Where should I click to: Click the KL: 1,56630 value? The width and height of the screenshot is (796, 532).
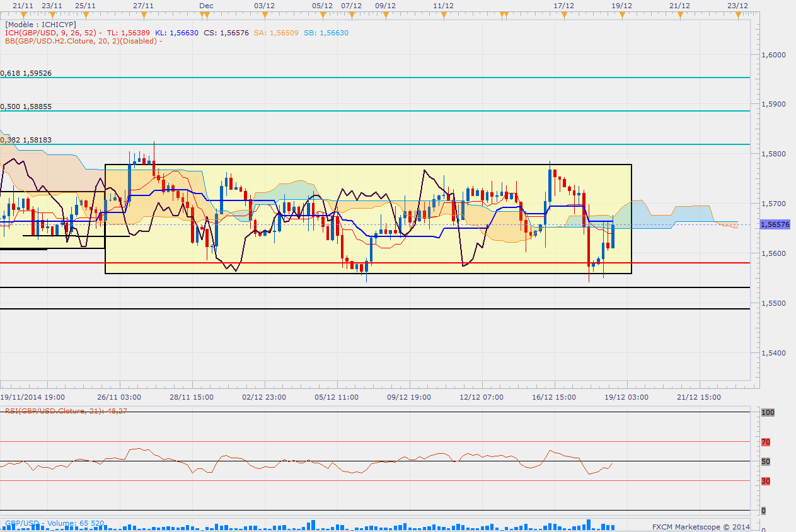[x=176, y=33]
